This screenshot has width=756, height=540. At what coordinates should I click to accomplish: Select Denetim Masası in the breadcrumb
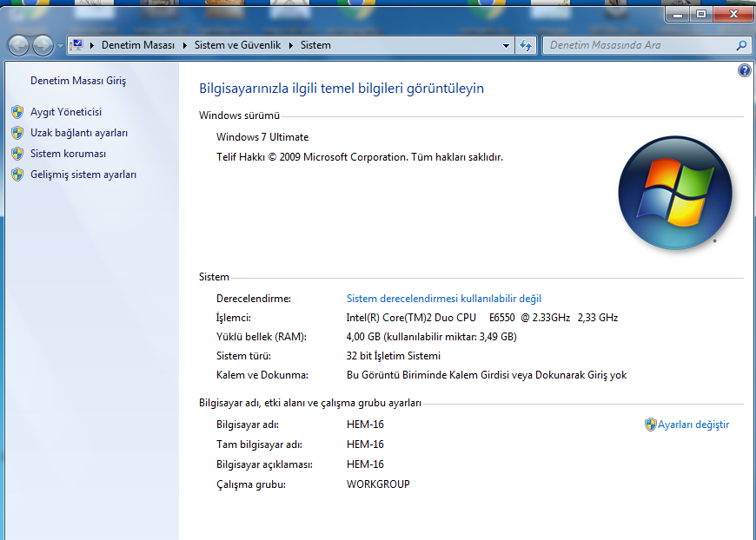click(x=138, y=45)
